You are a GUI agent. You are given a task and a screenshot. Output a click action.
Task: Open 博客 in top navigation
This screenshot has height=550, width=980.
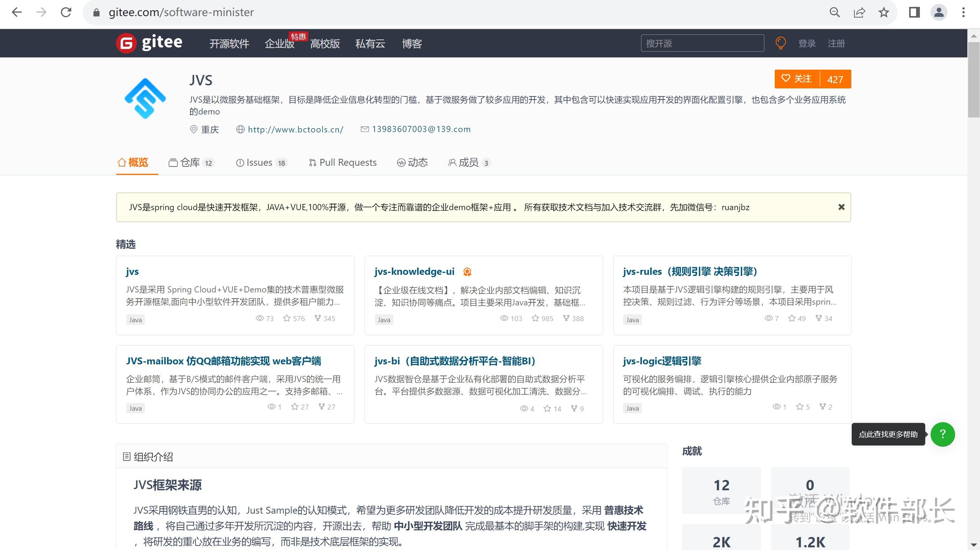(x=412, y=44)
